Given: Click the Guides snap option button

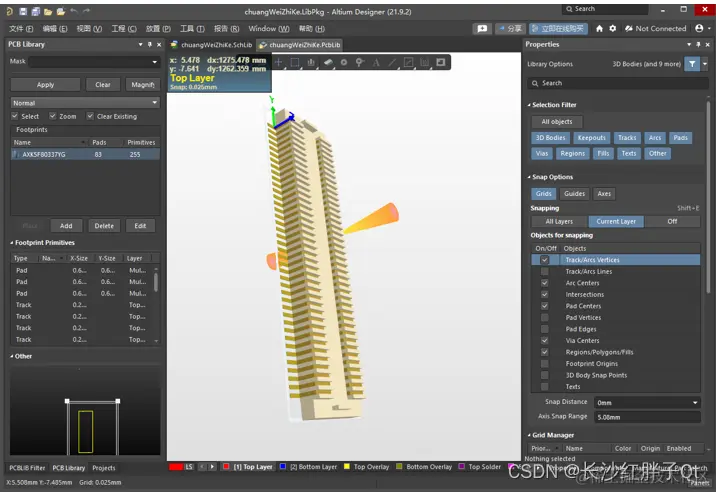Looking at the screenshot, I should click(574, 194).
